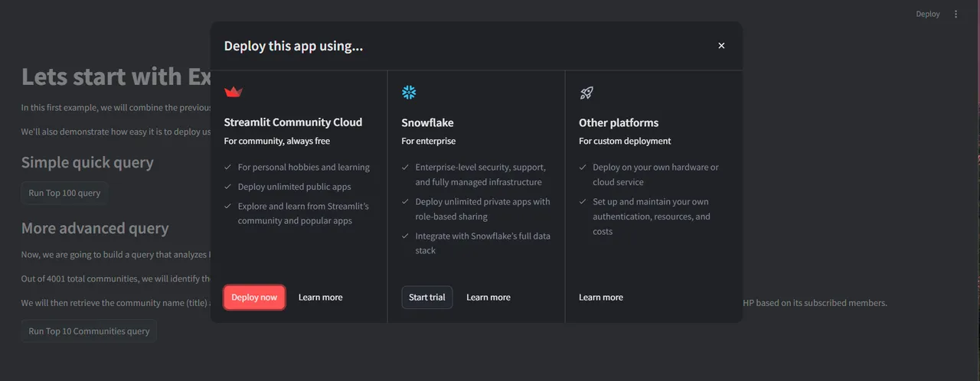Click the rocket icon for Other platforms

586,93
